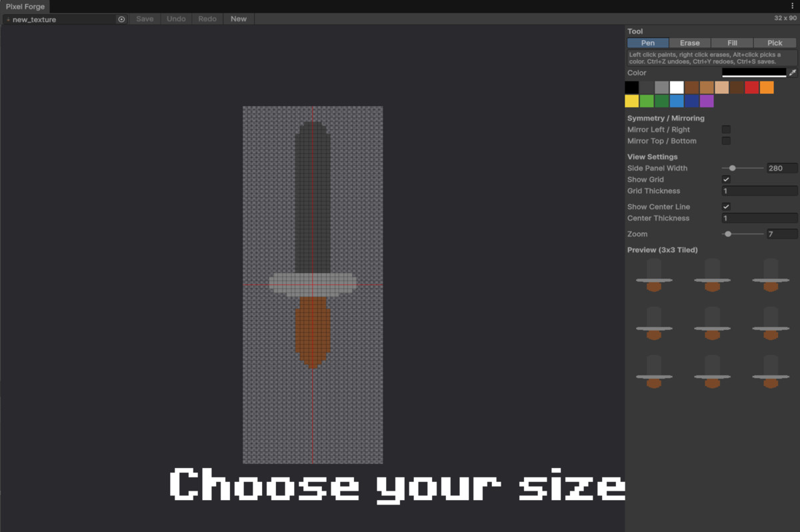Viewport: 800px width, 532px height.
Task: Click the tool help text box
Action: (x=712, y=58)
